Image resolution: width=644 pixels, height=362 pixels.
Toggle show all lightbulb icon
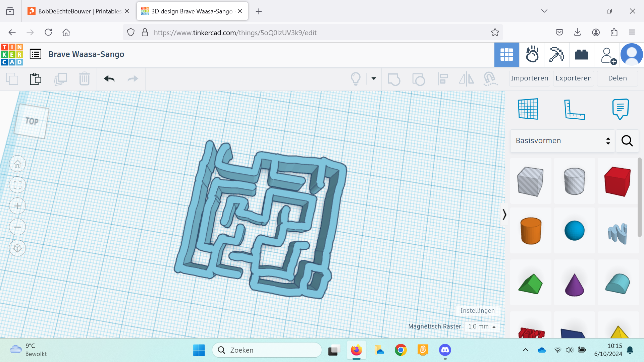click(356, 79)
